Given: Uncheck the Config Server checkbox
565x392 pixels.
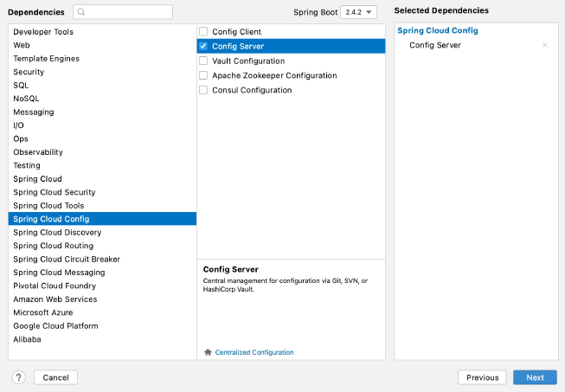Looking at the screenshot, I should 203,46.
